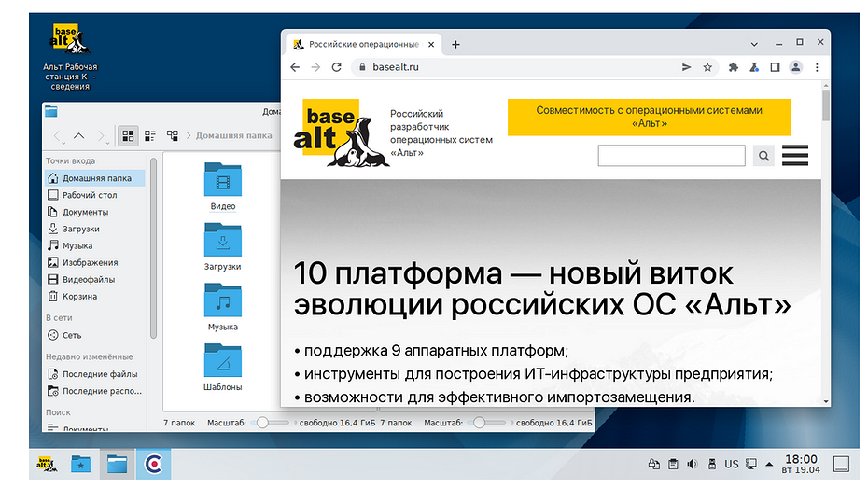Open Музыка in the places panel
This screenshot has width=868, height=488.
coord(94,245)
